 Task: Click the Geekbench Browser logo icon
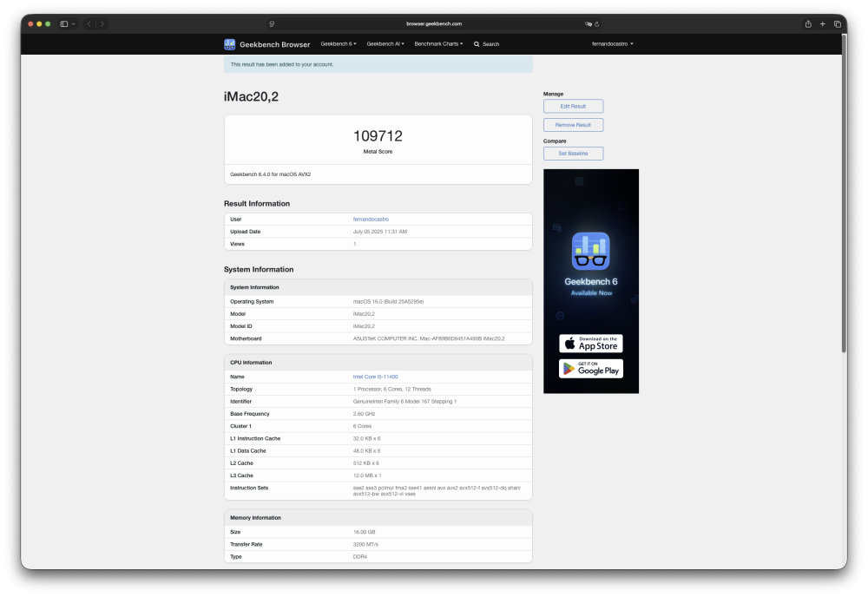[x=230, y=44]
